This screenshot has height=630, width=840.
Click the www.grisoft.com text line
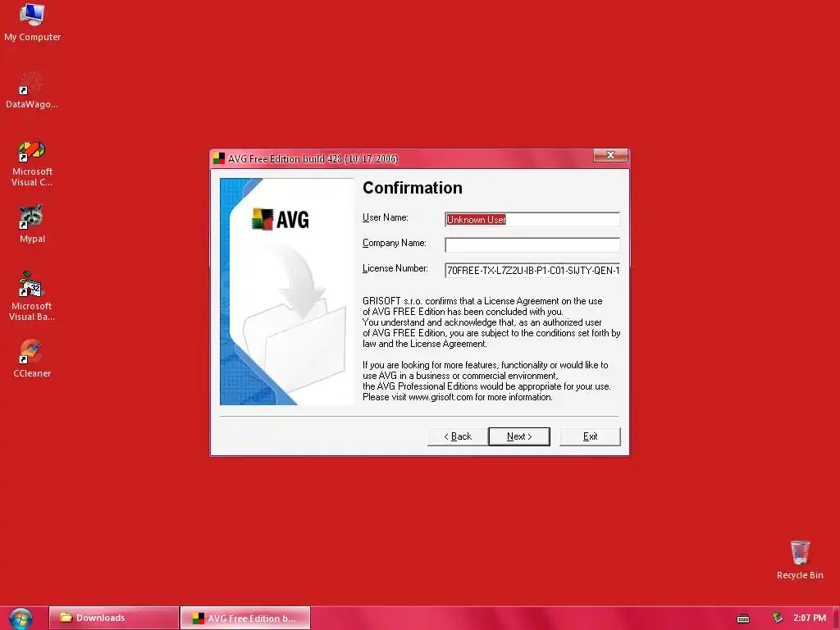tap(458, 398)
